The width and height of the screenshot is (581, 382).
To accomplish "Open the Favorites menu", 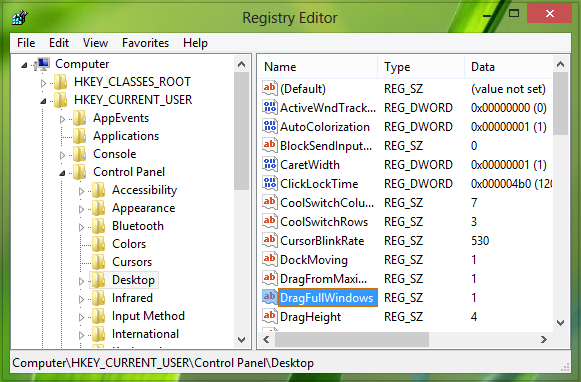I will [x=145, y=43].
